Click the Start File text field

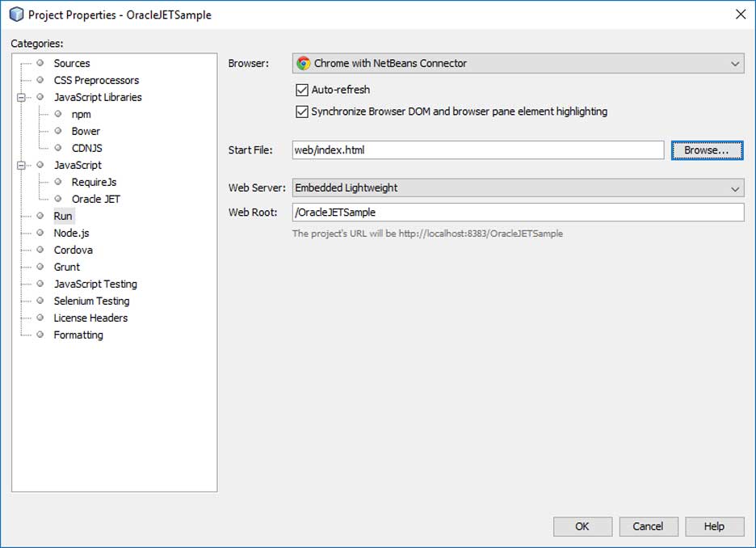(477, 150)
